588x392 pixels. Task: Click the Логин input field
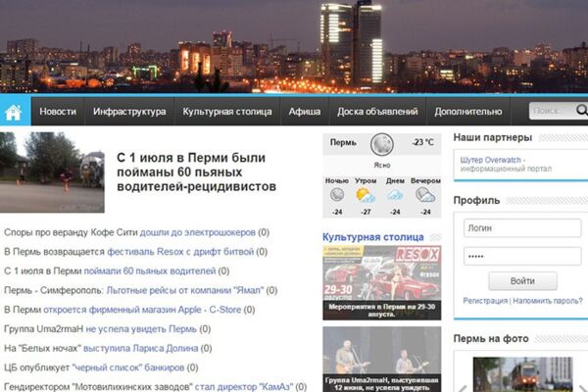coord(522,228)
